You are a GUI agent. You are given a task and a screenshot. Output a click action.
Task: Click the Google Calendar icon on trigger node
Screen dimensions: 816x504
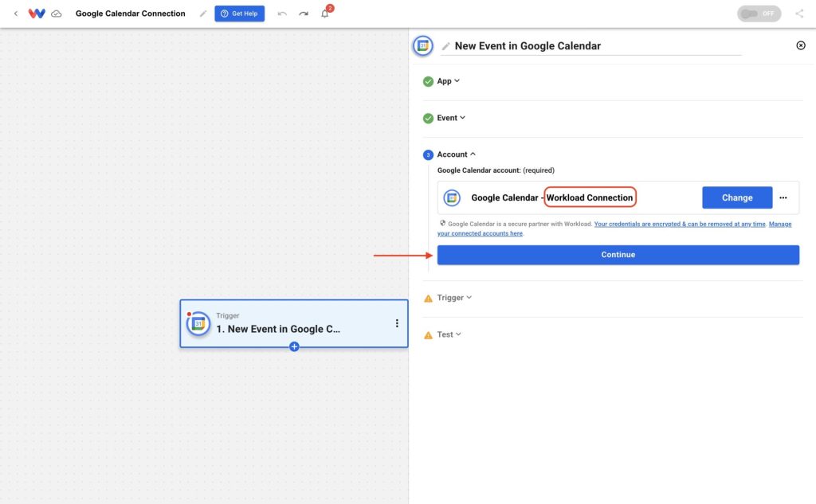point(198,323)
